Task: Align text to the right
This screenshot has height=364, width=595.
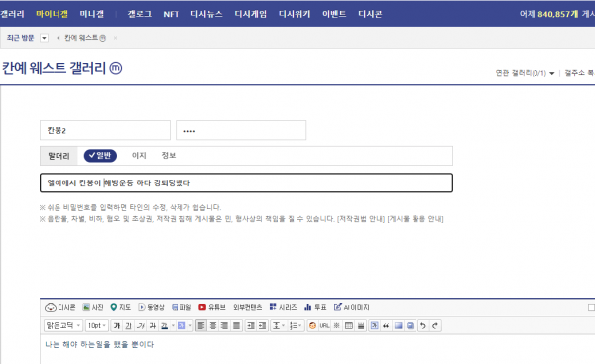Action: (225, 326)
